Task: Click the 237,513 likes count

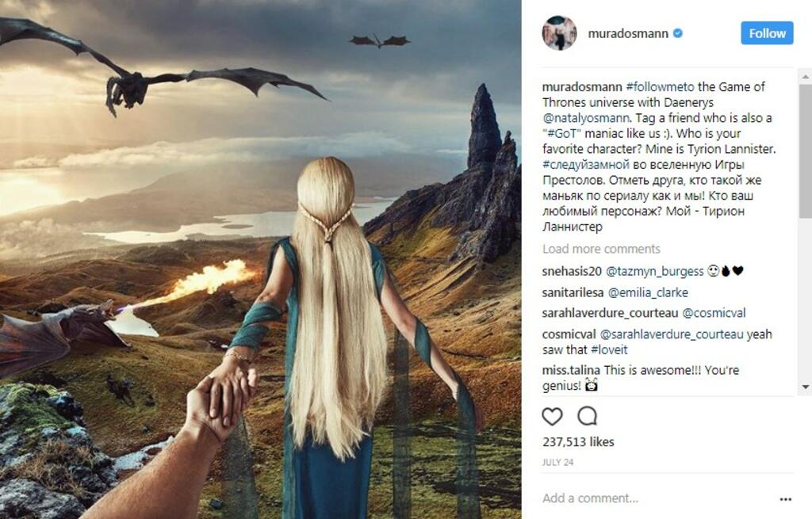Action: 578,442
